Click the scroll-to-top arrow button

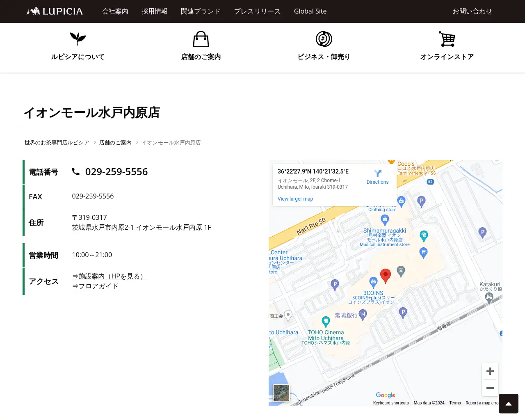[x=508, y=404]
